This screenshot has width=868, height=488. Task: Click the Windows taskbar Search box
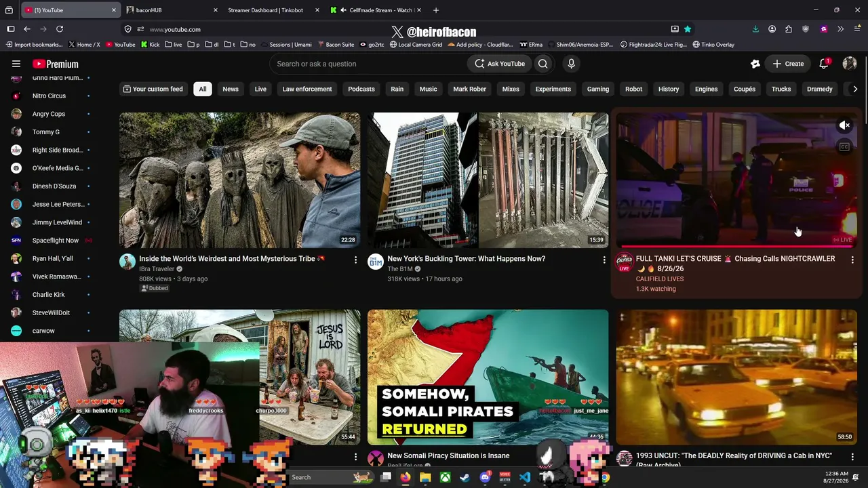(x=332, y=477)
